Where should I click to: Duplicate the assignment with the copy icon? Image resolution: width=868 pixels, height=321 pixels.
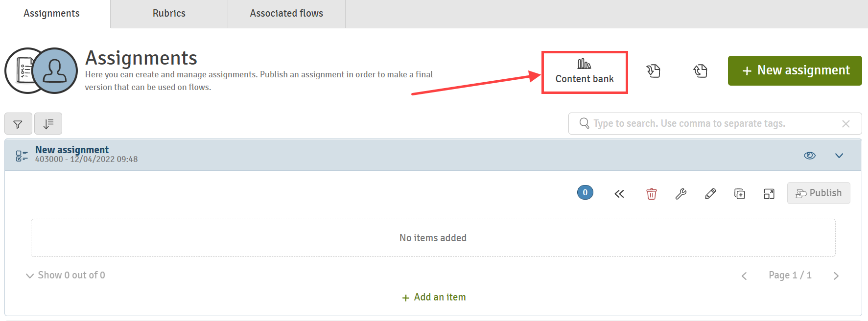740,194
